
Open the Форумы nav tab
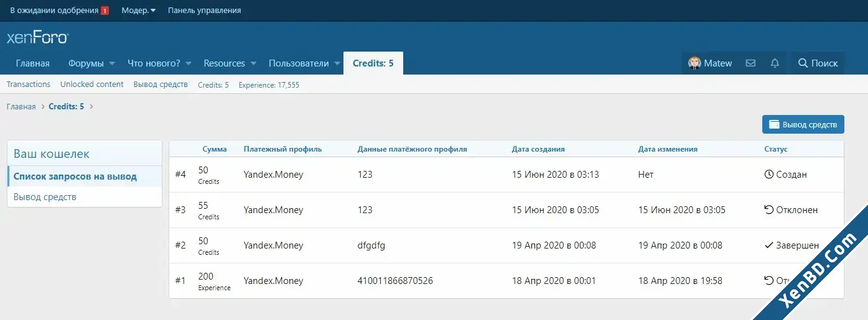[x=86, y=63]
